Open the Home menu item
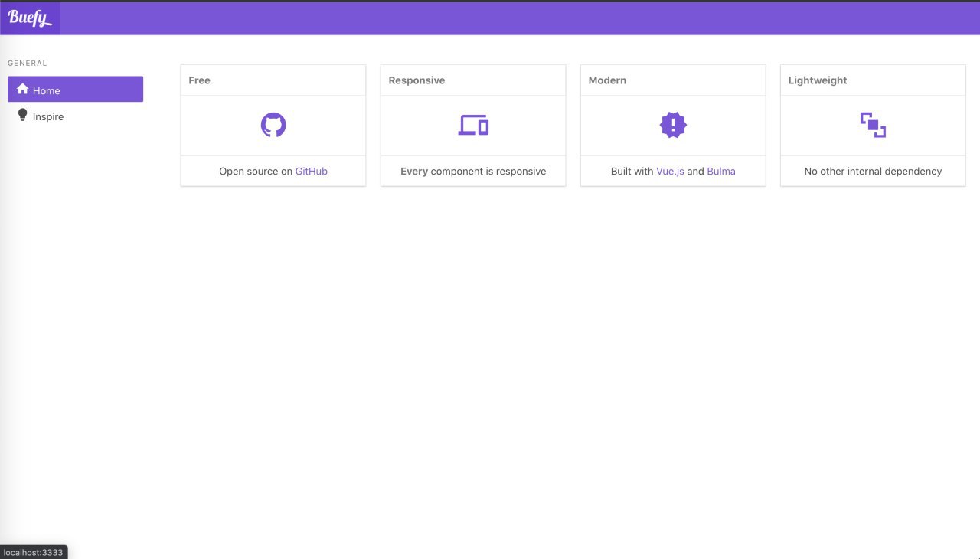 (x=75, y=89)
